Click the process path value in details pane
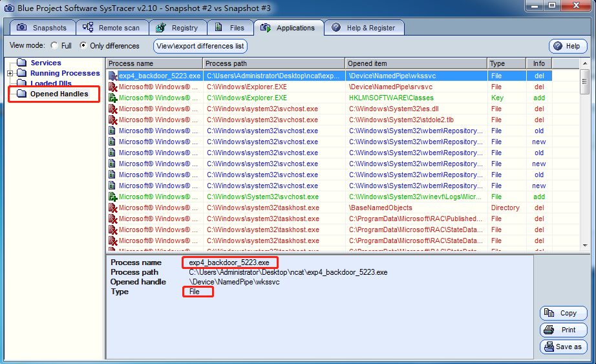 [288, 272]
